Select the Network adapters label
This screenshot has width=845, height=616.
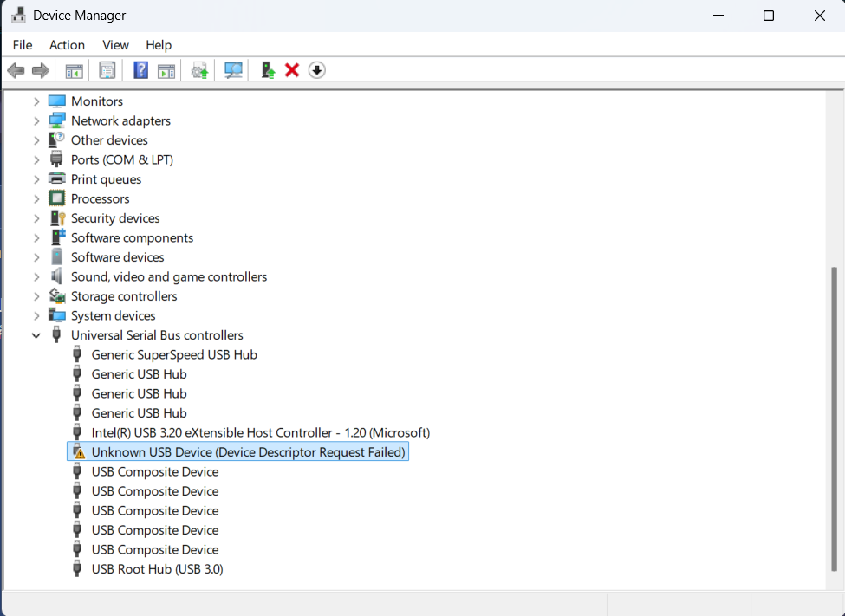[120, 120]
